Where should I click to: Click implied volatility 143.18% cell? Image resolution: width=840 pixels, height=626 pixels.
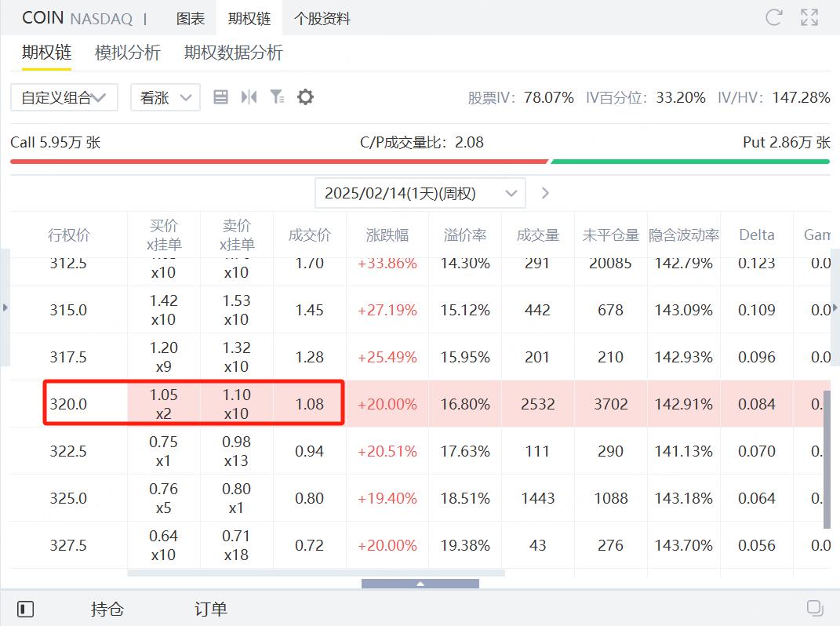coord(684,498)
